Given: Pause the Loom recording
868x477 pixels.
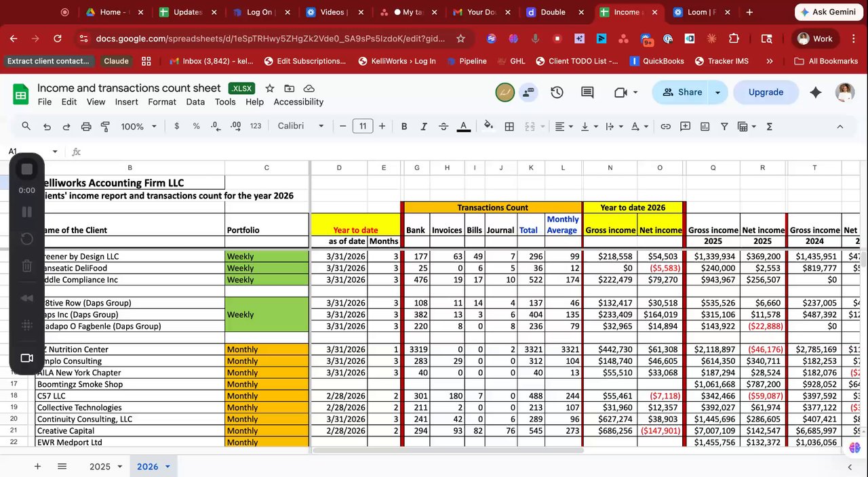Looking at the screenshot, I should (27, 211).
